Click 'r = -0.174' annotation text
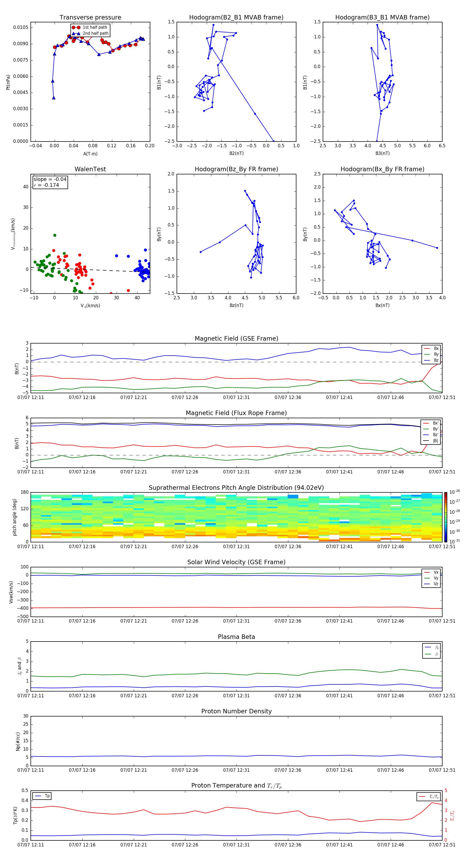 point(47,185)
